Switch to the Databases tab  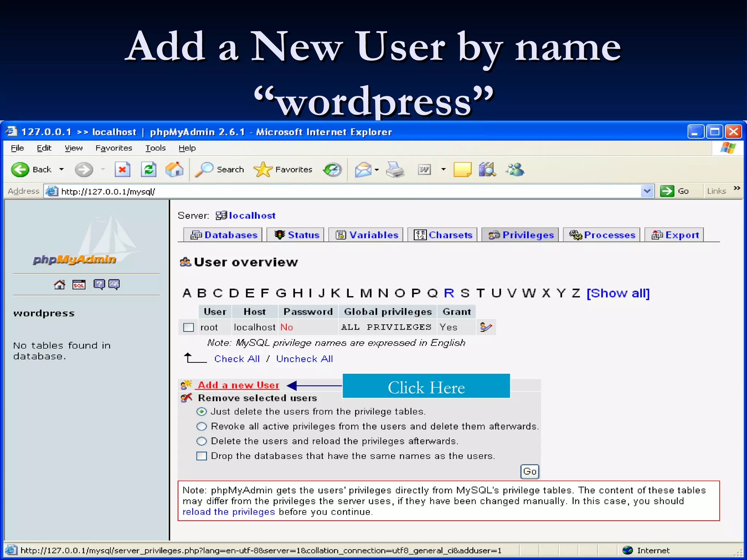pos(223,235)
